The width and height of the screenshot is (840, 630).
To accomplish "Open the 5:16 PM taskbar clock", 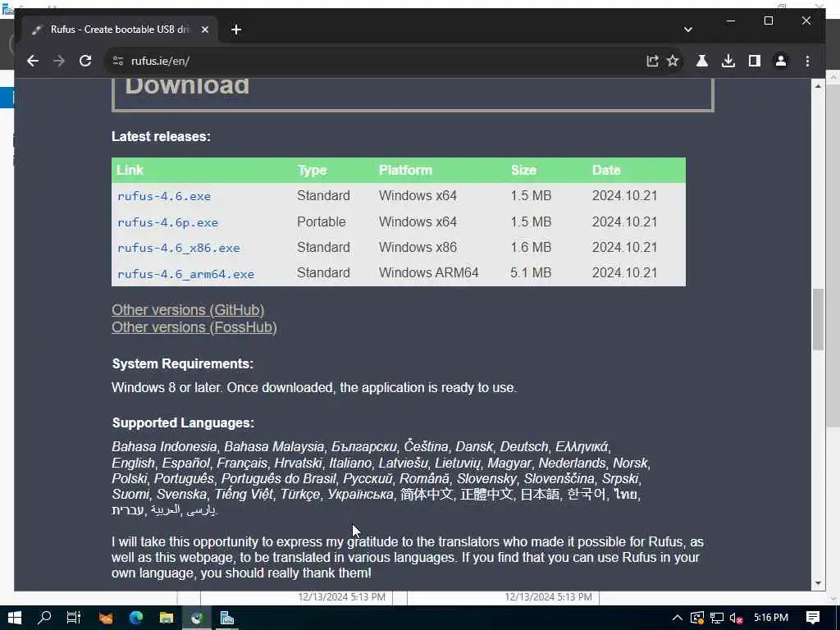I will coord(771,618).
